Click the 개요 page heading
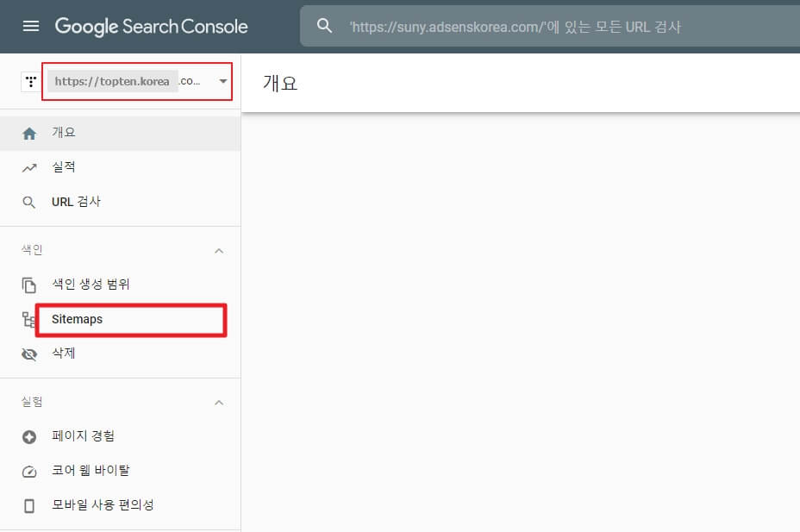 point(280,83)
